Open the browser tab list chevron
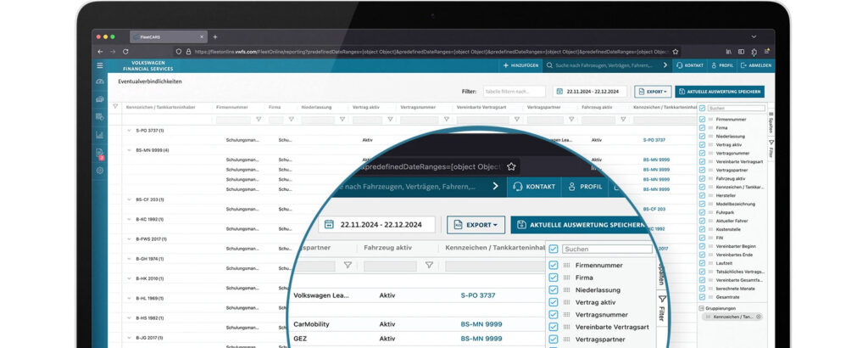Screen dimensions: 868x348 [754, 36]
